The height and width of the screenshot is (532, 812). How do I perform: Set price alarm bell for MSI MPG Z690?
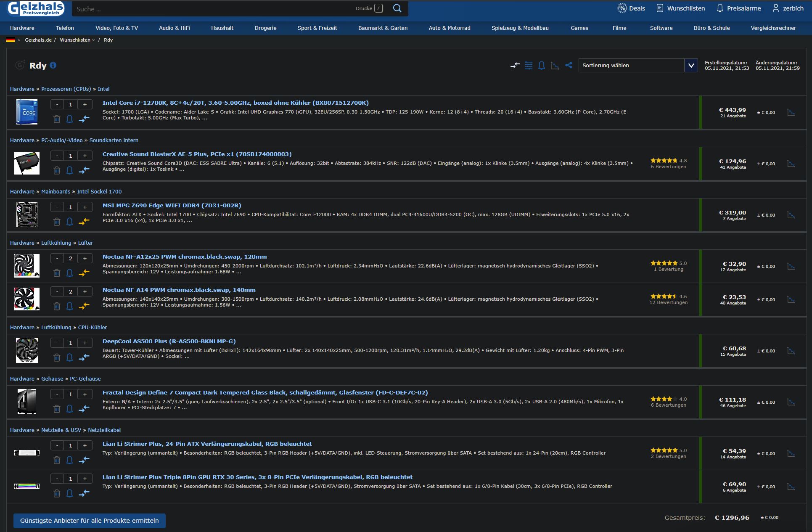point(70,222)
